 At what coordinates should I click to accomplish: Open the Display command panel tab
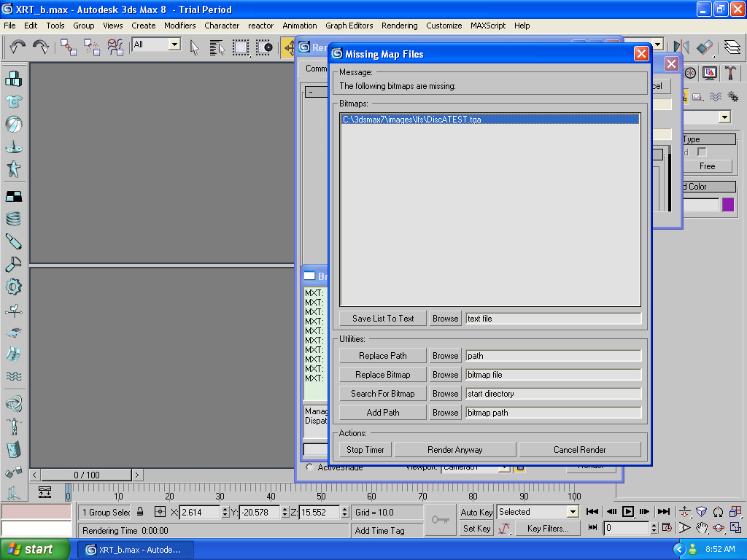click(x=710, y=73)
